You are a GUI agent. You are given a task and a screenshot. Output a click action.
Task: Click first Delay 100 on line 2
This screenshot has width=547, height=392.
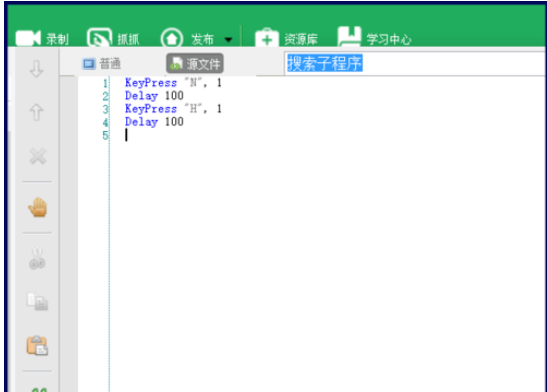click(x=154, y=96)
